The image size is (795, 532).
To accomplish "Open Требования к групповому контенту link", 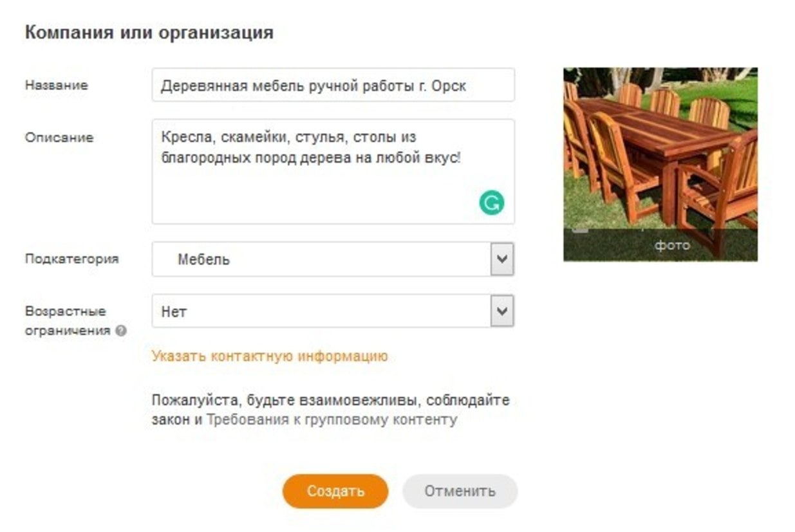I will (332, 420).
